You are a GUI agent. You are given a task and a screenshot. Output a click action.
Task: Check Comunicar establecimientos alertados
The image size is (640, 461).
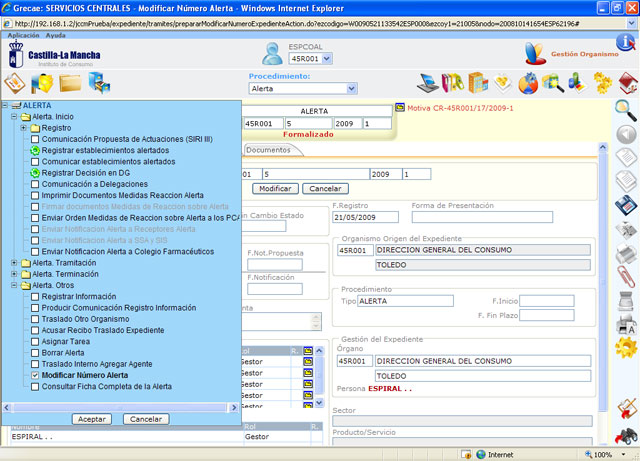pyautogui.click(x=35, y=162)
